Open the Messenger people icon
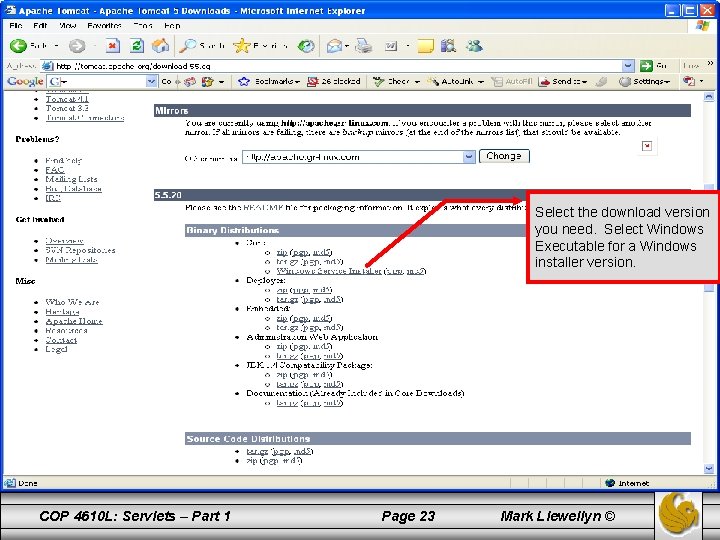 474,45
